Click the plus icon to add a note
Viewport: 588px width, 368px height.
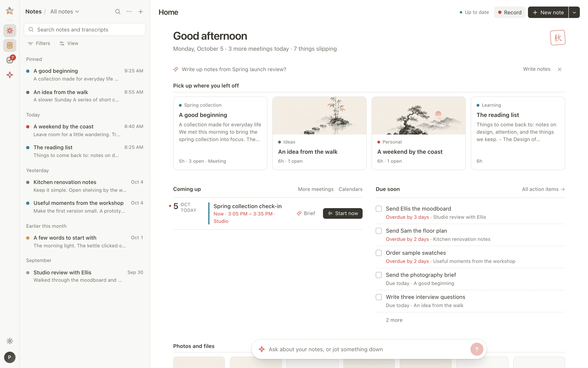pyautogui.click(x=141, y=12)
